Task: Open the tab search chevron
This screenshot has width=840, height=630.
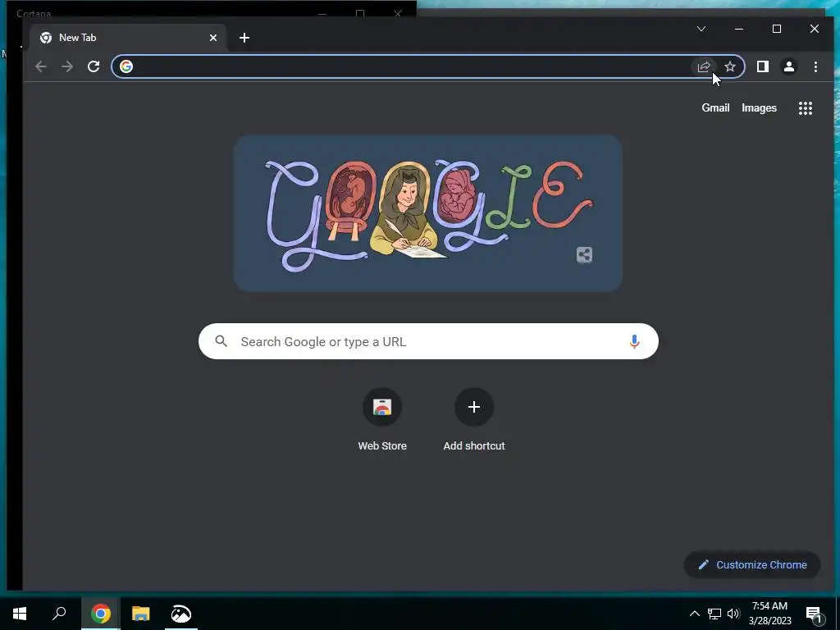Action: click(x=701, y=29)
